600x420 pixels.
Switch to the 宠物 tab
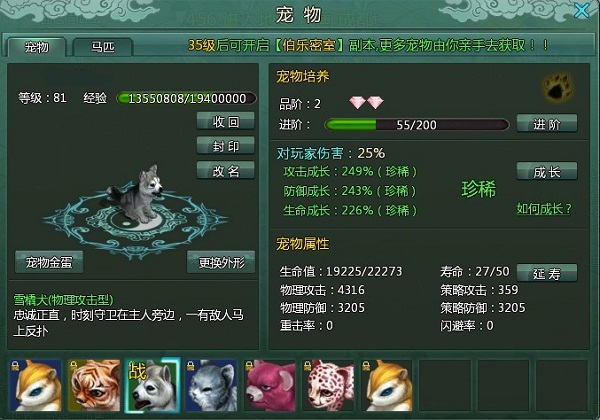[37, 47]
